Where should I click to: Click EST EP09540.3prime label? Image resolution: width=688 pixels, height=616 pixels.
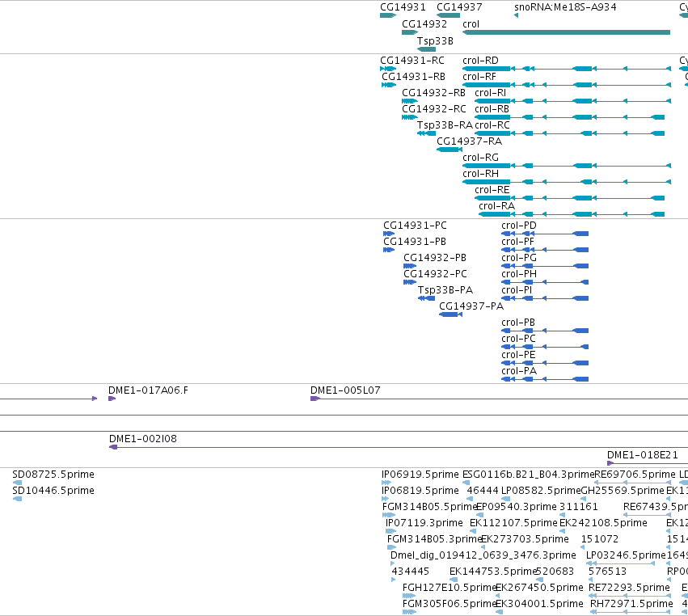click(x=517, y=507)
